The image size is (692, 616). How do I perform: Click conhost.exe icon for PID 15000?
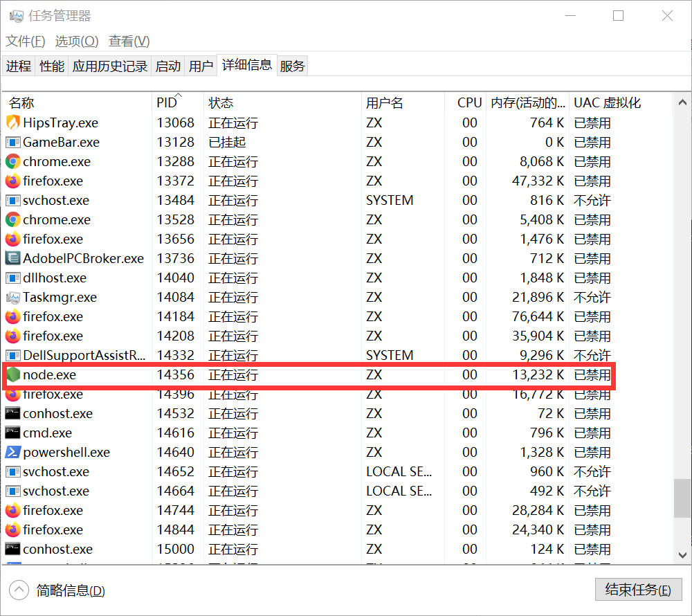[12, 549]
